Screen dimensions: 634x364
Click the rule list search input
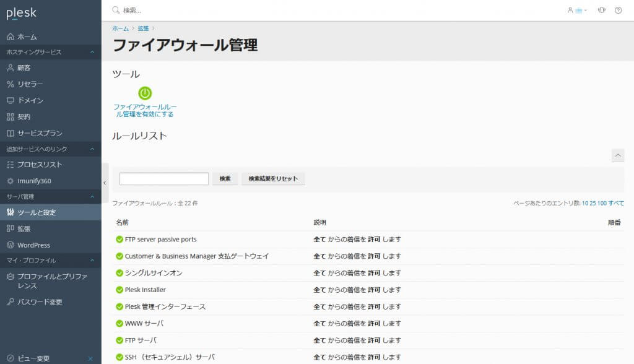pos(163,179)
